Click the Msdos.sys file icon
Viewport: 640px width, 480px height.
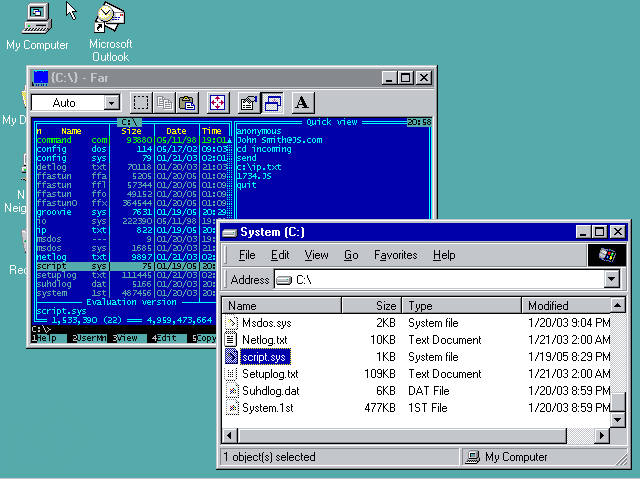(231, 323)
